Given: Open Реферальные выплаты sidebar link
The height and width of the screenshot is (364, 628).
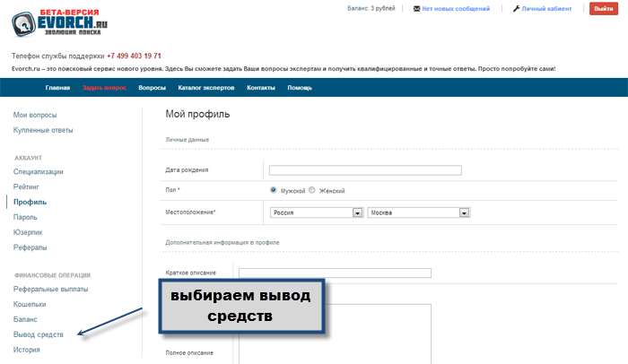Looking at the screenshot, I should [50, 289].
